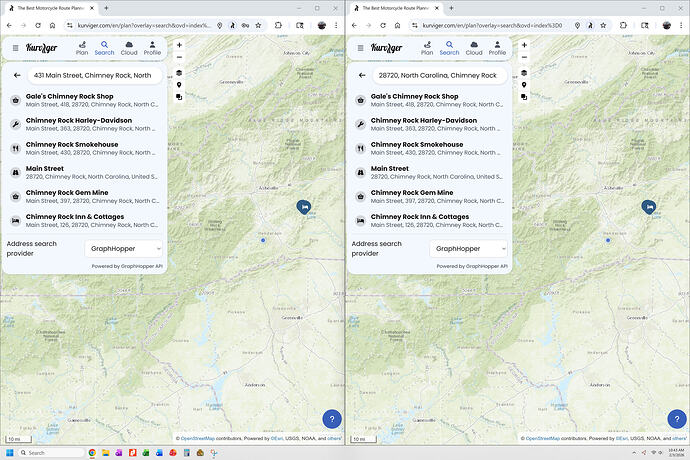Switch to Plan tab in right window

click(426, 48)
